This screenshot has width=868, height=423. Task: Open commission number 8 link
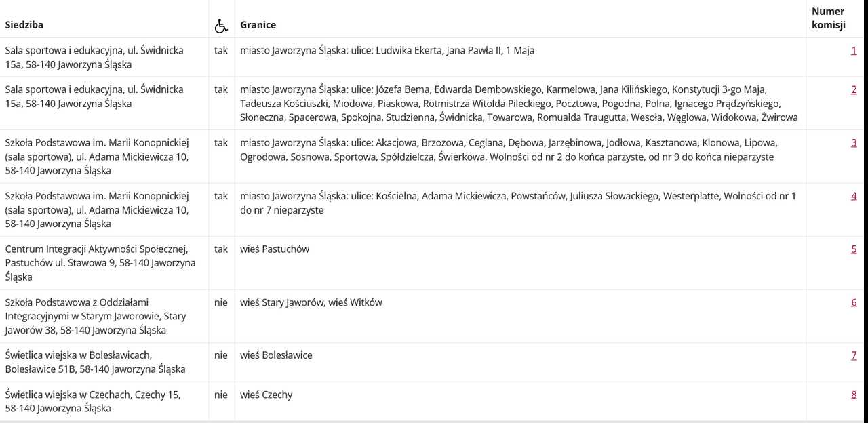tap(854, 395)
